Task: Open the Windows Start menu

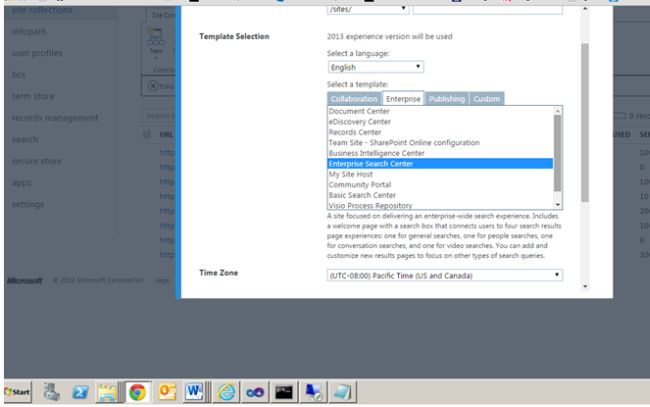Action: (x=17, y=392)
